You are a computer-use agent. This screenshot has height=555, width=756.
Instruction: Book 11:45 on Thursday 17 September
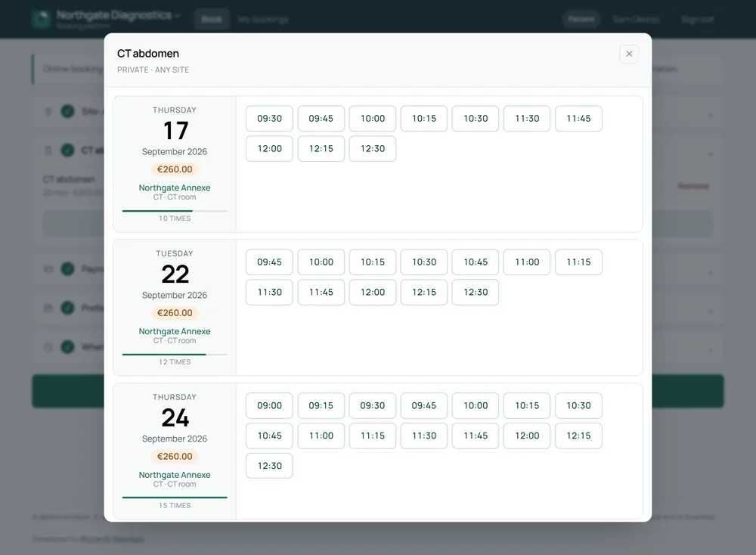[578, 119]
